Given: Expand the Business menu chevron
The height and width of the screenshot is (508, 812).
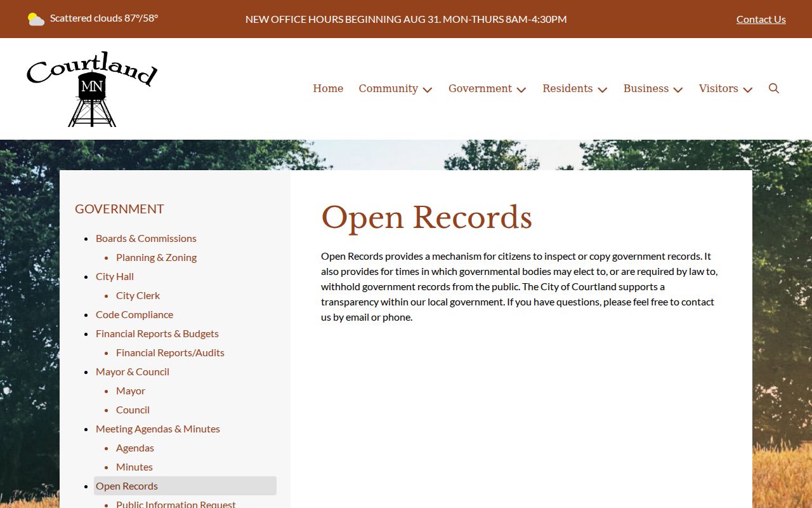Looking at the screenshot, I should click(678, 90).
